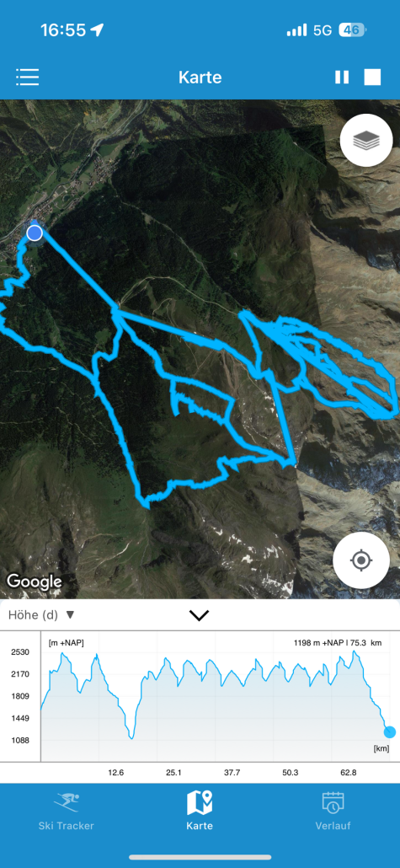Open the map layers selector

[x=366, y=142]
